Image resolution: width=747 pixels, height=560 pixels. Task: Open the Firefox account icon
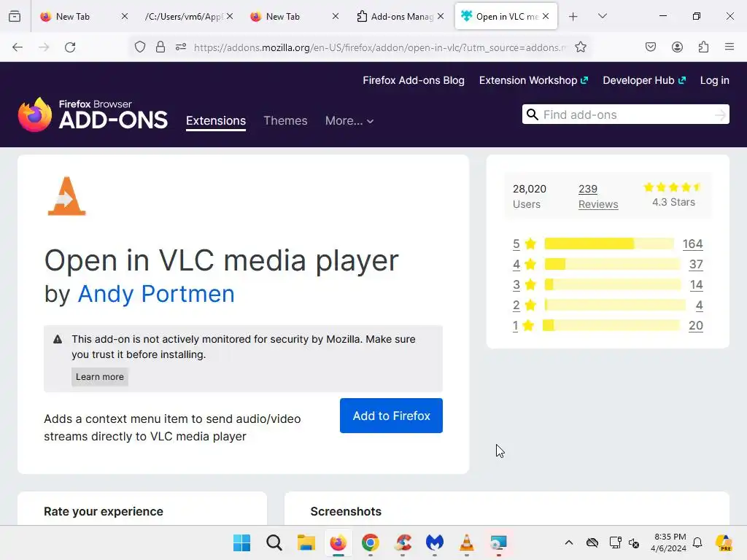677,47
